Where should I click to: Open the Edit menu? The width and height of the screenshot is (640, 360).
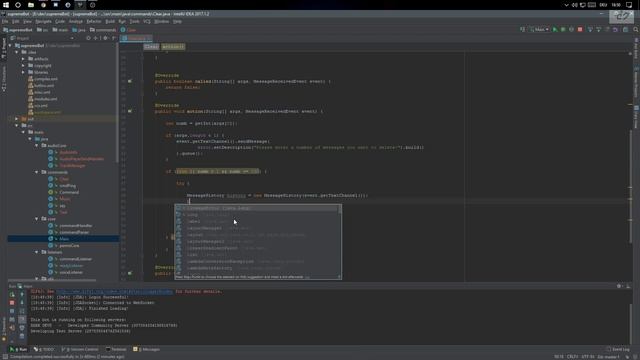(16, 22)
